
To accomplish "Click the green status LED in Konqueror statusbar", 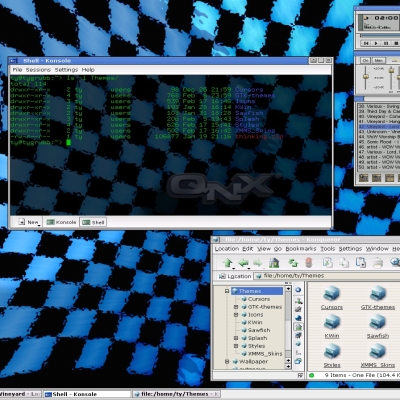I will (x=312, y=375).
